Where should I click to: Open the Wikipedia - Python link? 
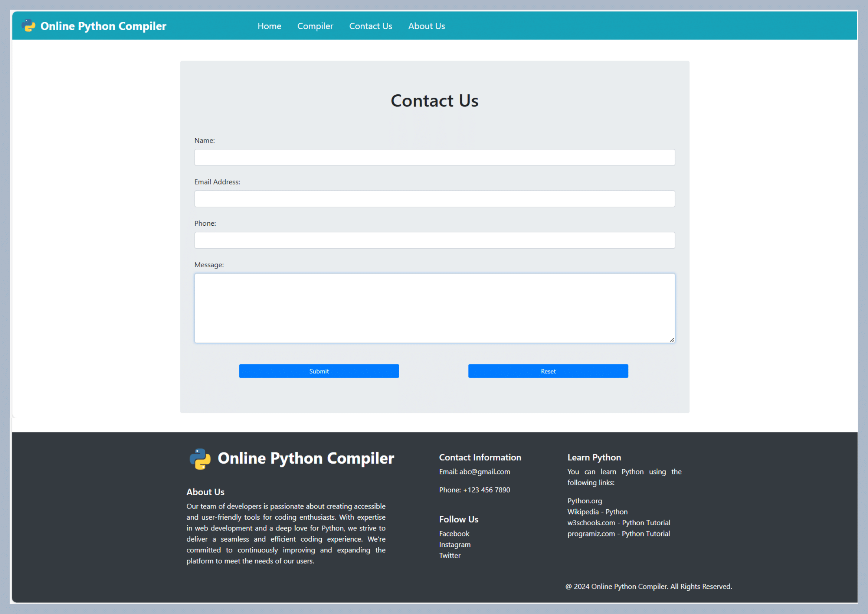pyautogui.click(x=597, y=512)
